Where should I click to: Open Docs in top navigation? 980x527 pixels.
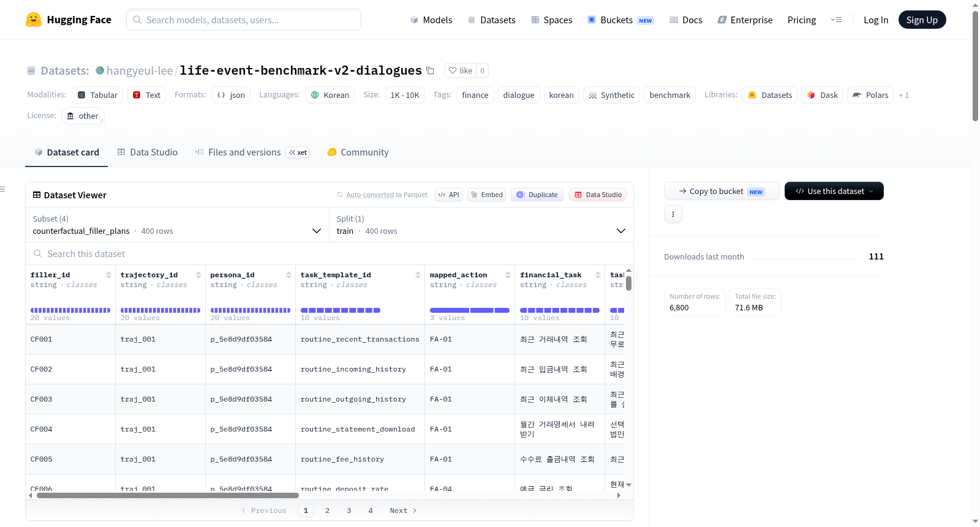tap(685, 20)
